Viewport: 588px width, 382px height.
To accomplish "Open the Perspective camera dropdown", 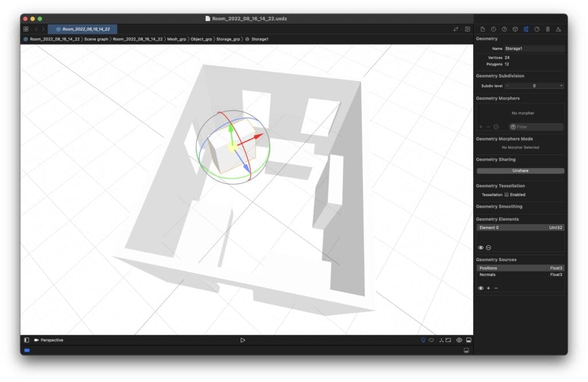I will (x=51, y=340).
